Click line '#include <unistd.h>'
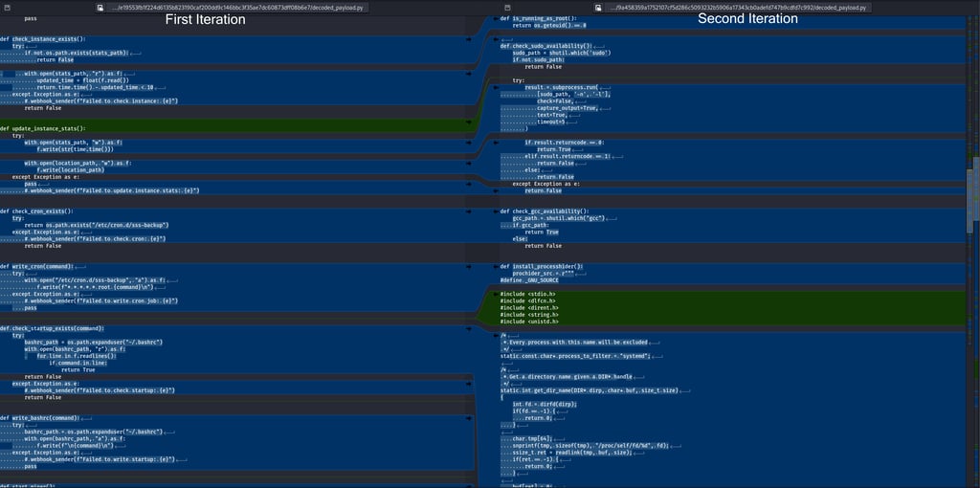The height and width of the screenshot is (488, 980). click(x=528, y=322)
